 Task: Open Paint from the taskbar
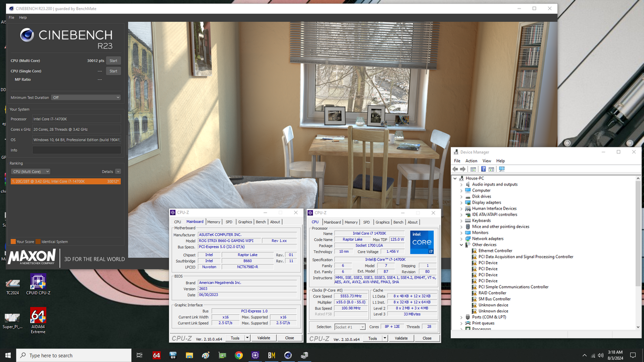coord(206,355)
